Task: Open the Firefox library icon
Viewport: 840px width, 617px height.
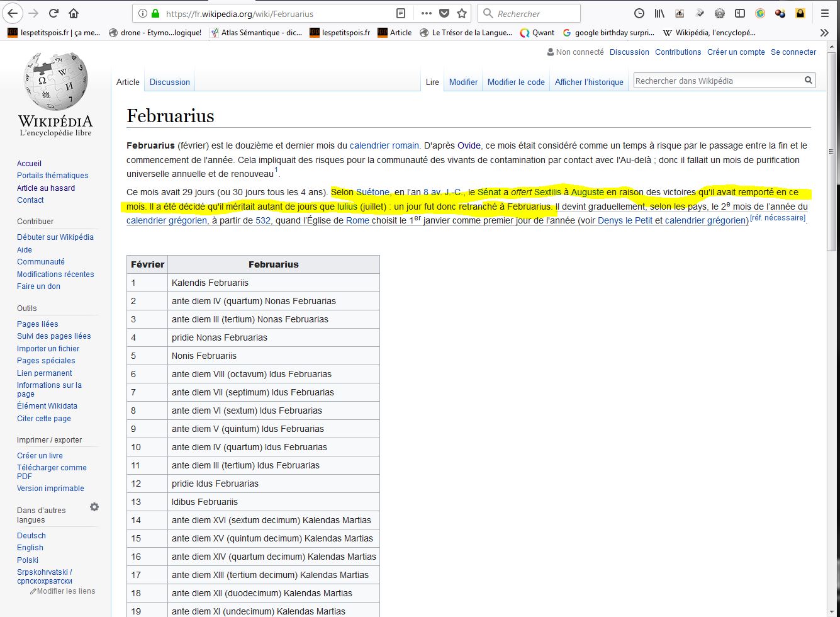Action: click(659, 13)
